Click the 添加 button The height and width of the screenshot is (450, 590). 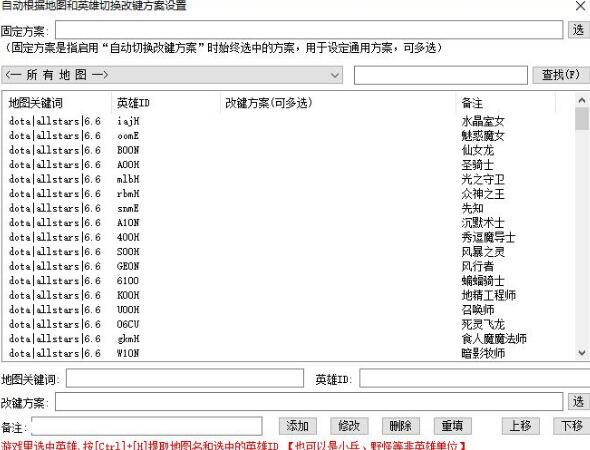click(x=298, y=426)
